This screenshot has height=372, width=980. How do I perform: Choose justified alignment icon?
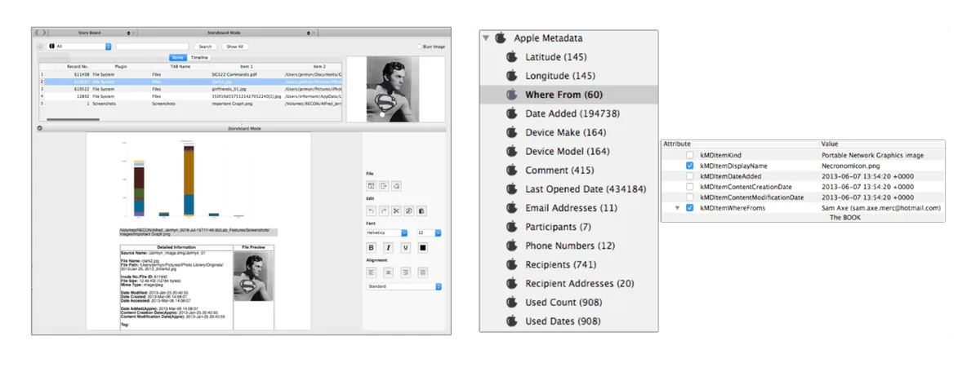click(422, 272)
